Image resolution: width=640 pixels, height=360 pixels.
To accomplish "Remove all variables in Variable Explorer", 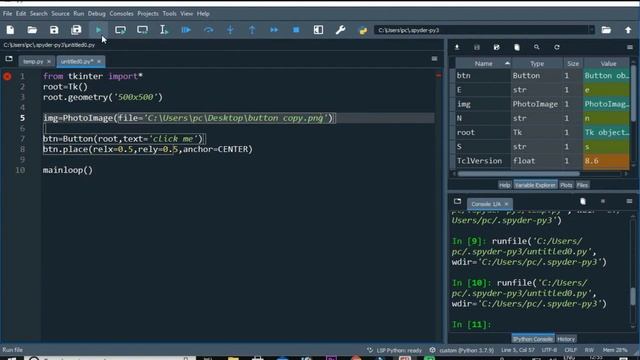I will (517, 47).
